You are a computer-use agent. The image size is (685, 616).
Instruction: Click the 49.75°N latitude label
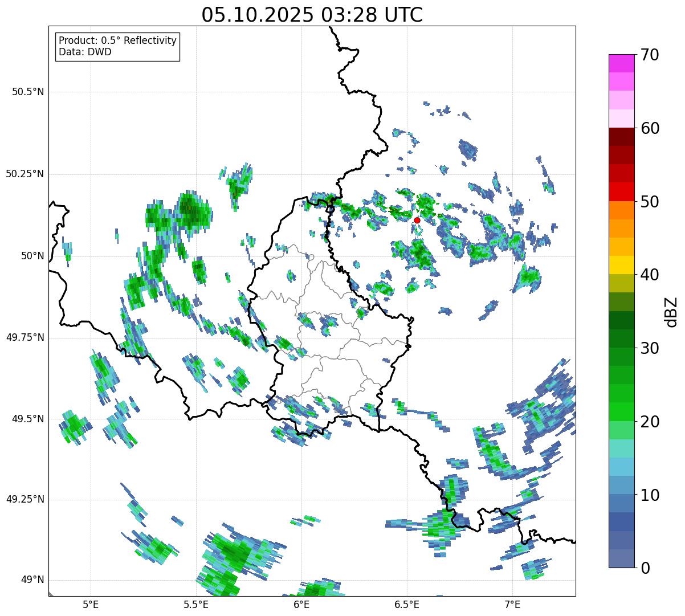tap(25, 337)
